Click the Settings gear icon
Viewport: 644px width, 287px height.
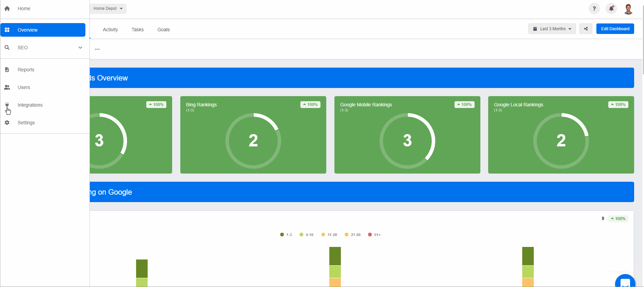[x=7, y=123]
